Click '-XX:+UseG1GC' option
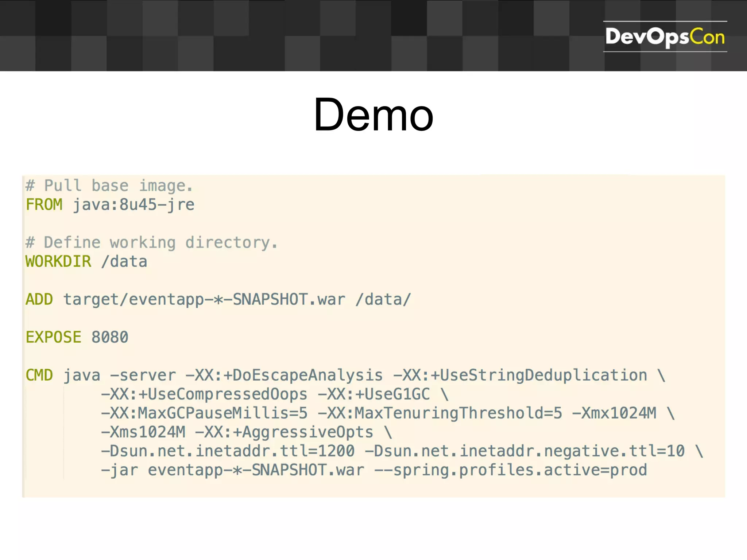The height and width of the screenshot is (560, 747). pos(374,394)
